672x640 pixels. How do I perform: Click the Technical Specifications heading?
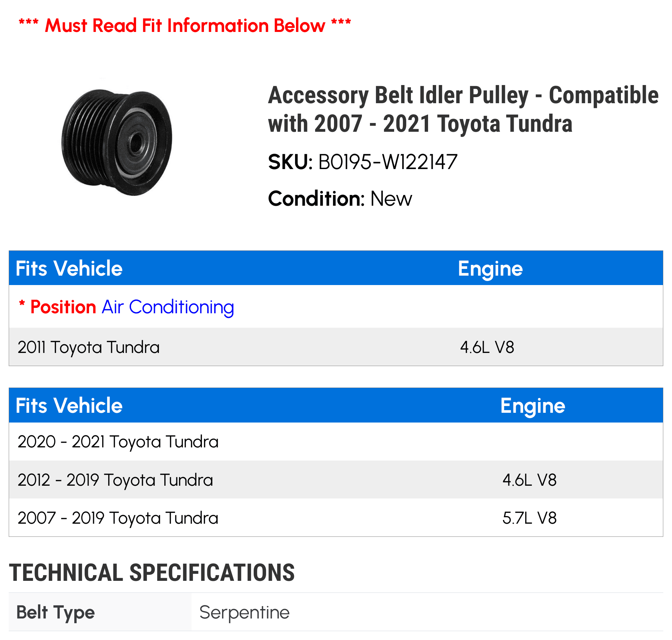[152, 573]
